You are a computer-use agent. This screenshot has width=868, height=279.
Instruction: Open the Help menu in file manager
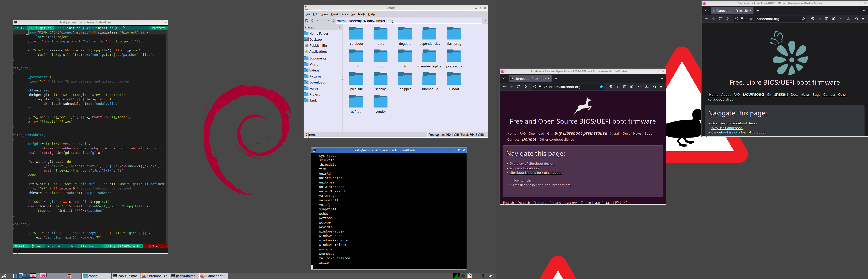pos(371,14)
